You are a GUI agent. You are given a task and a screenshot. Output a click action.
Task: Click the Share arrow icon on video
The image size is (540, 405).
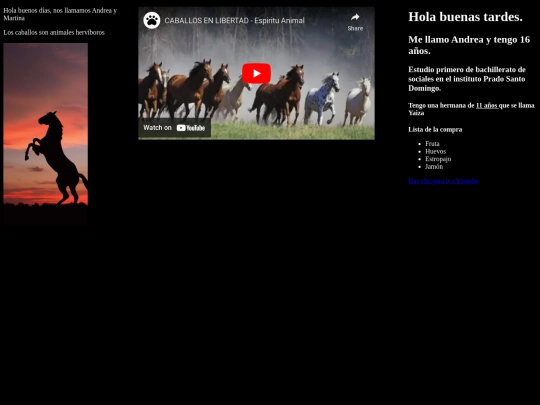click(x=355, y=17)
